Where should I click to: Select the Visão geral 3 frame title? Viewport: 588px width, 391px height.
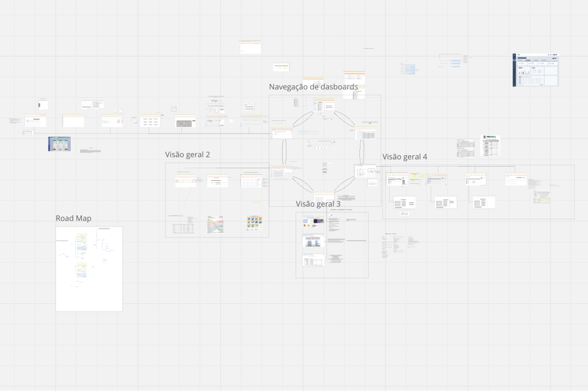(x=318, y=204)
